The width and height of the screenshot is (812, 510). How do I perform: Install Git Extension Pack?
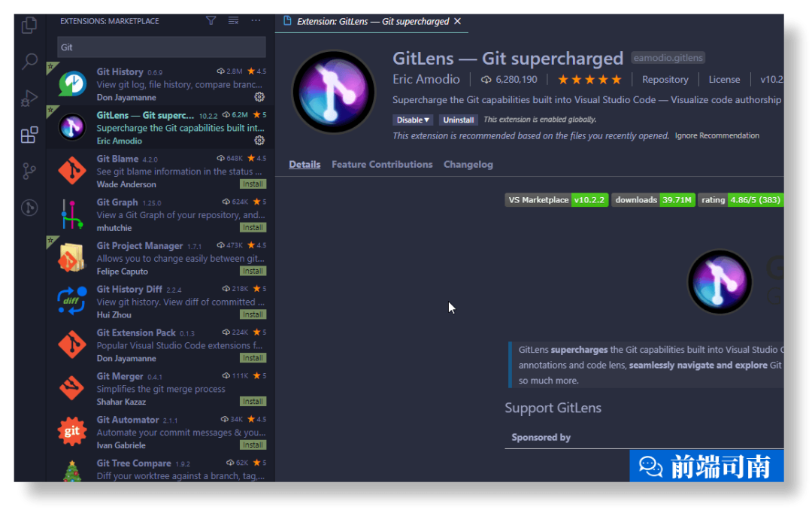(x=253, y=358)
